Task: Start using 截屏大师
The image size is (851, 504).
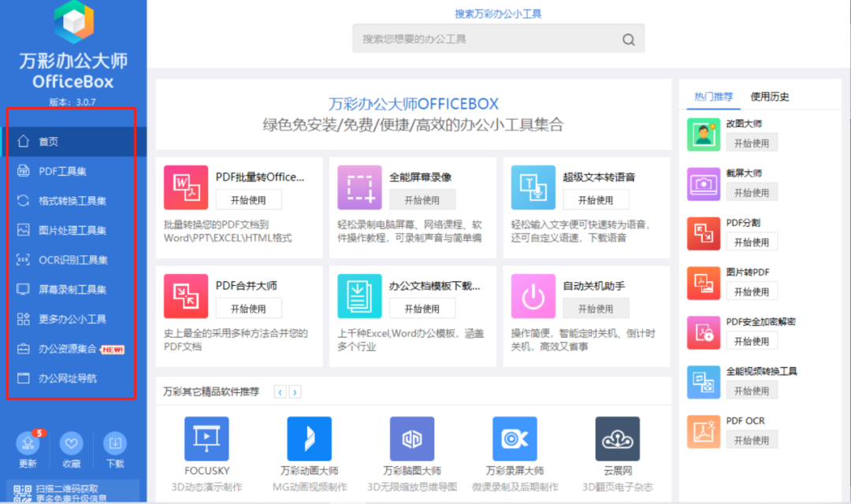Action: click(752, 192)
